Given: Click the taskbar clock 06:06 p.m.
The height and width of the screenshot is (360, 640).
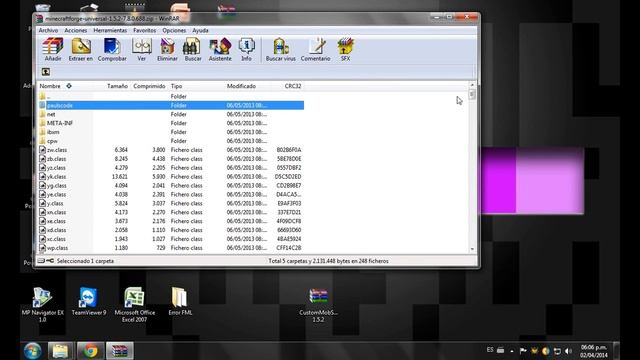Looking at the screenshot, I should point(594,351).
